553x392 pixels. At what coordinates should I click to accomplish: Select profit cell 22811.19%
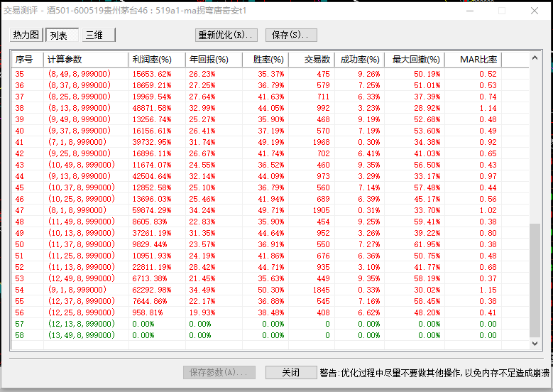152,267
